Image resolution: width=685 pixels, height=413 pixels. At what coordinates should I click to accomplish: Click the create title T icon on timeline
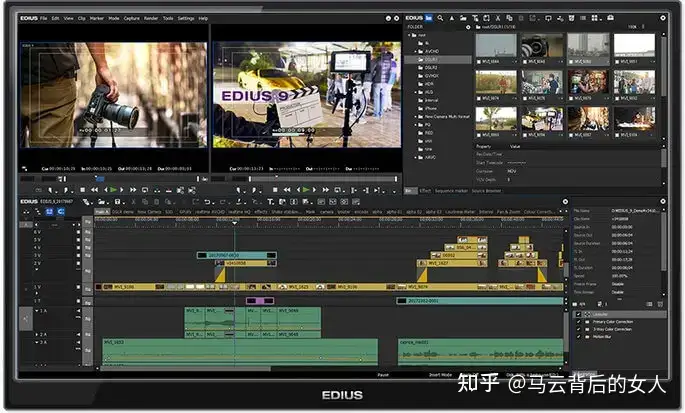270,201
